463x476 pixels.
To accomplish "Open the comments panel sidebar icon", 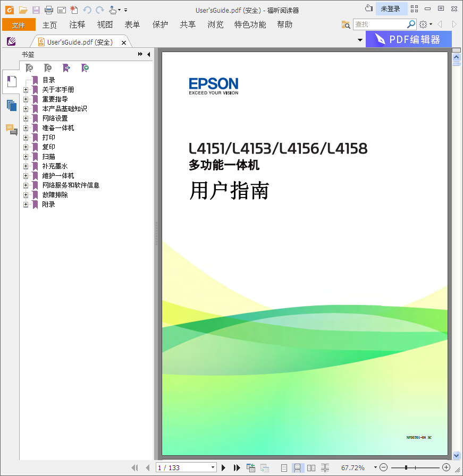I will (12, 130).
